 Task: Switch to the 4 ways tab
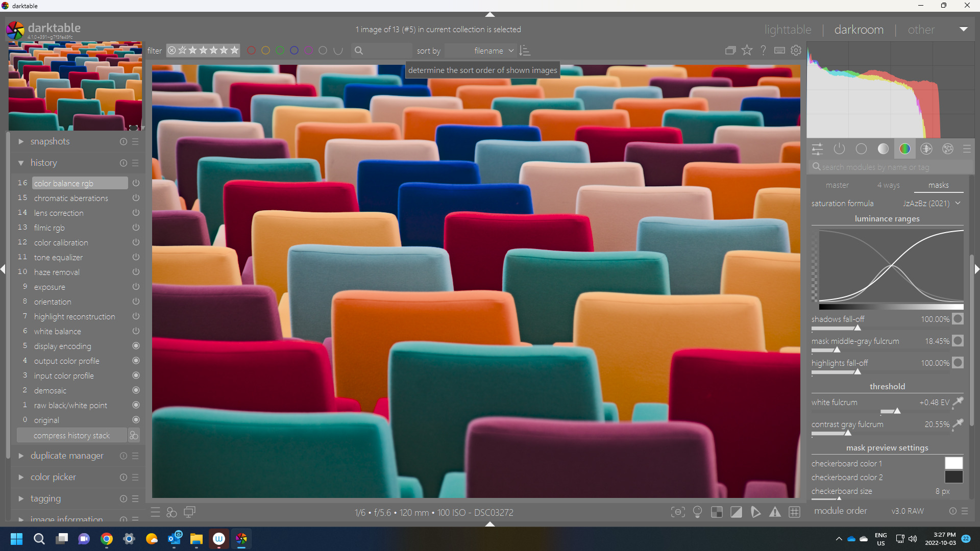(888, 185)
